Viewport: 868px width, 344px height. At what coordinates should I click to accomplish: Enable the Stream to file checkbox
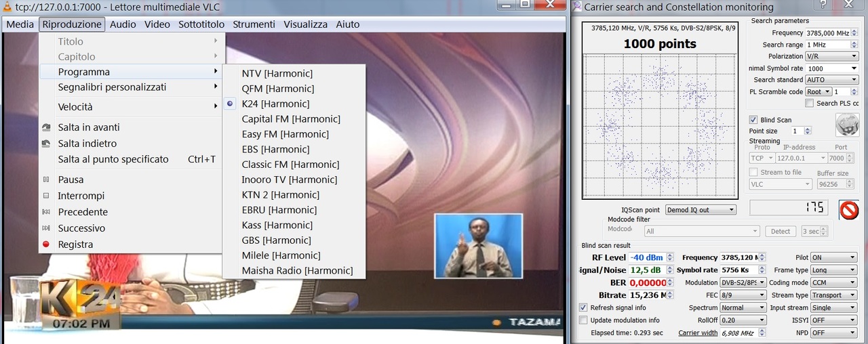click(x=753, y=173)
